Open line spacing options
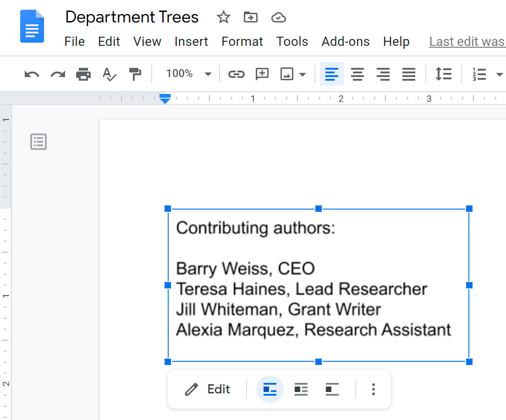506x420 pixels. point(443,74)
